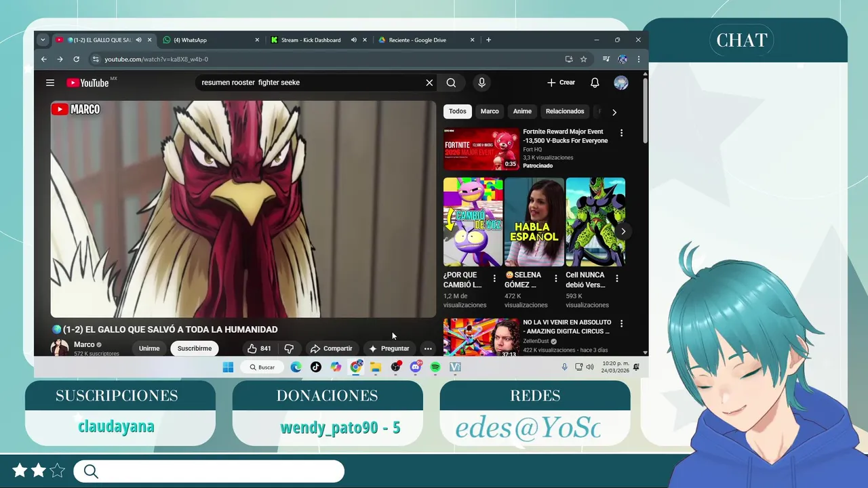Click the Suscribirme button
Screen dimensions: 868x488
(x=195, y=348)
